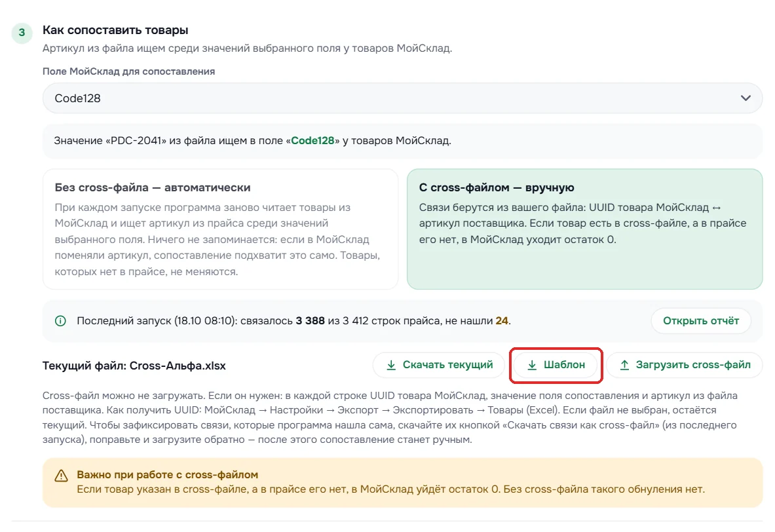775x532 pixels.
Task: Click the dropdown chevron arrow
Action: point(746,98)
